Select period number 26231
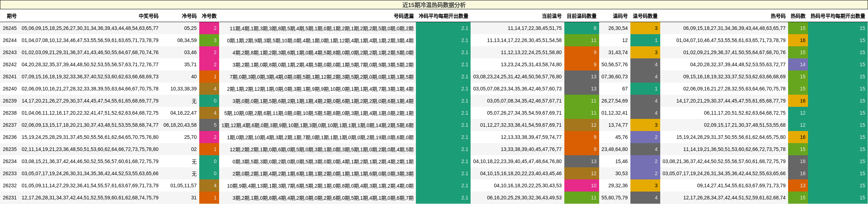The height and width of the screenshot is (204, 868). coord(10,198)
